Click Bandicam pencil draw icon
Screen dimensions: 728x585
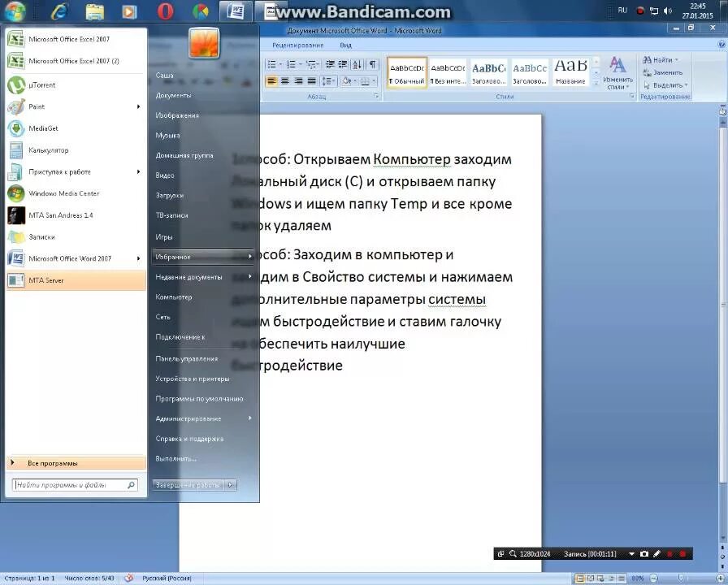coord(656,554)
